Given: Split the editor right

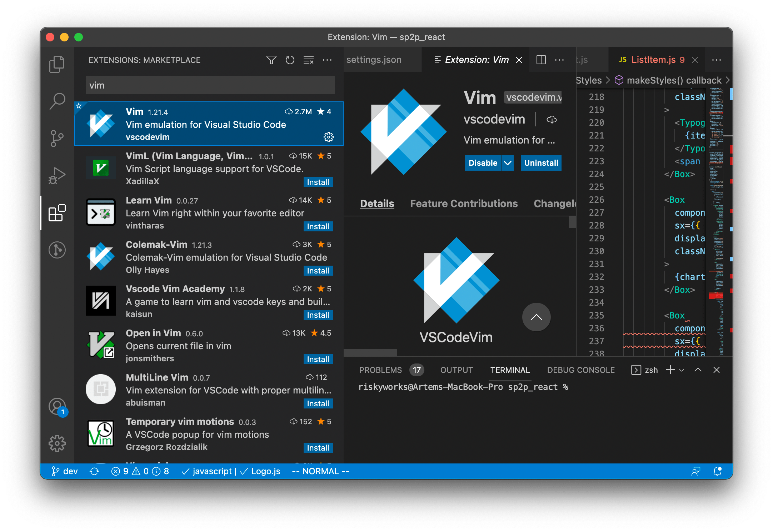Looking at the screenshot, I should [x=541, y=60].
